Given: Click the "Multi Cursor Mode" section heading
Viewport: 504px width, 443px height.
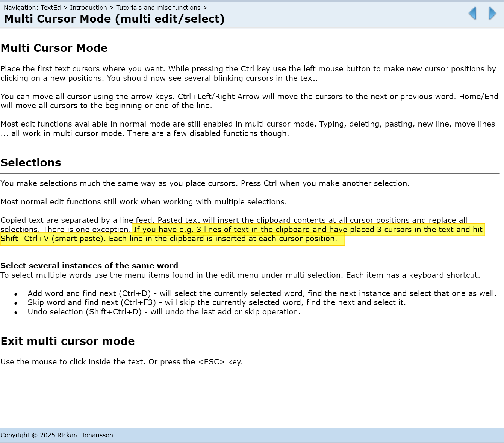Looking at the screenshot, I should pos(54,48).
